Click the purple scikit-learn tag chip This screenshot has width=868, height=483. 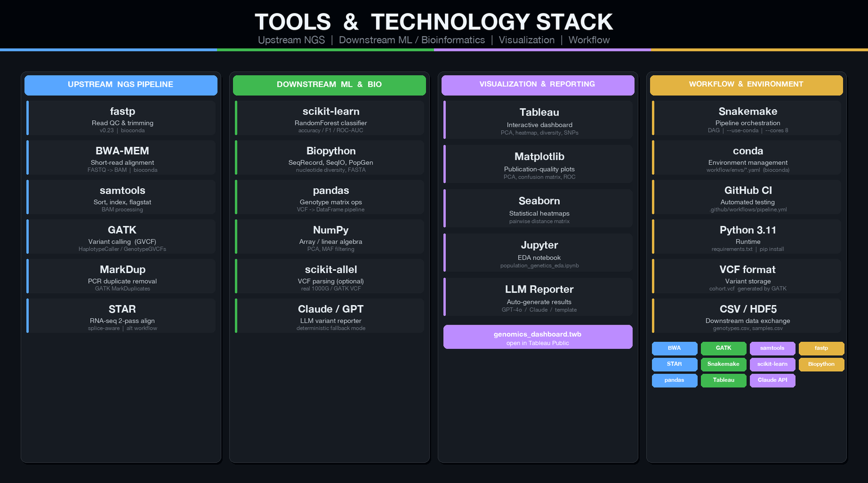tap(773, 364)
